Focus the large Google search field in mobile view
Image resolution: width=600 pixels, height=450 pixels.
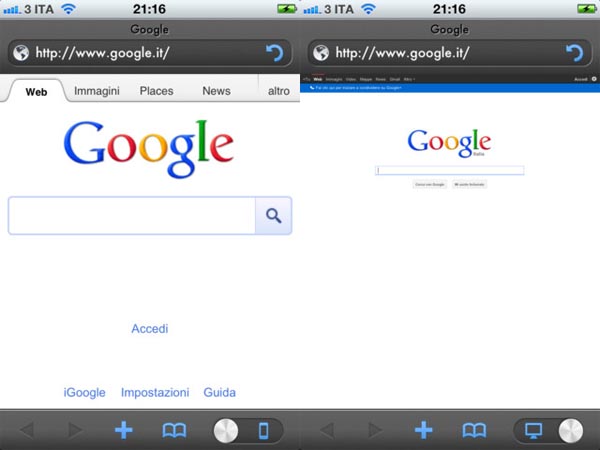[132, 215]
